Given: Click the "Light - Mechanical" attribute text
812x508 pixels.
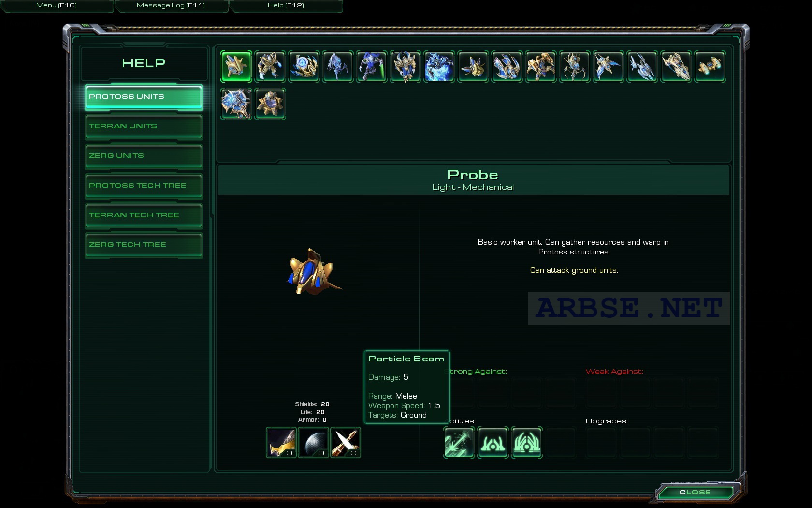Looking at the screenshot, I should pos(473,187).
